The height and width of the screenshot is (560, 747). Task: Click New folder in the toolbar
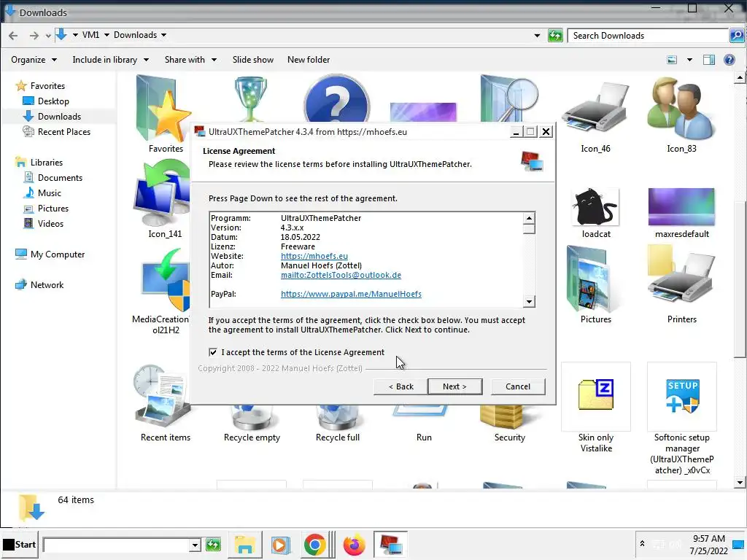(309, 60)
